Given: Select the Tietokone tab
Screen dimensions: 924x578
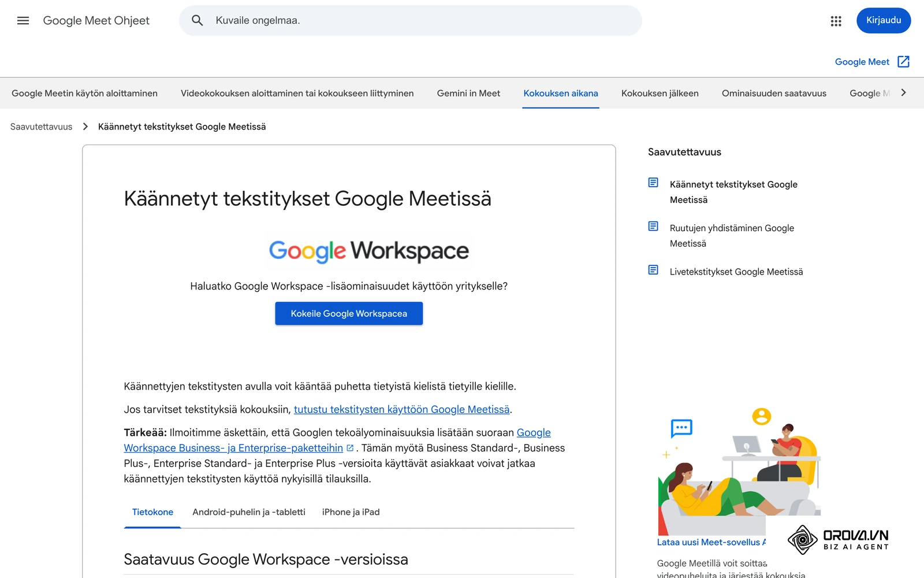Looking at the screenshot, I should pos(152,512).
